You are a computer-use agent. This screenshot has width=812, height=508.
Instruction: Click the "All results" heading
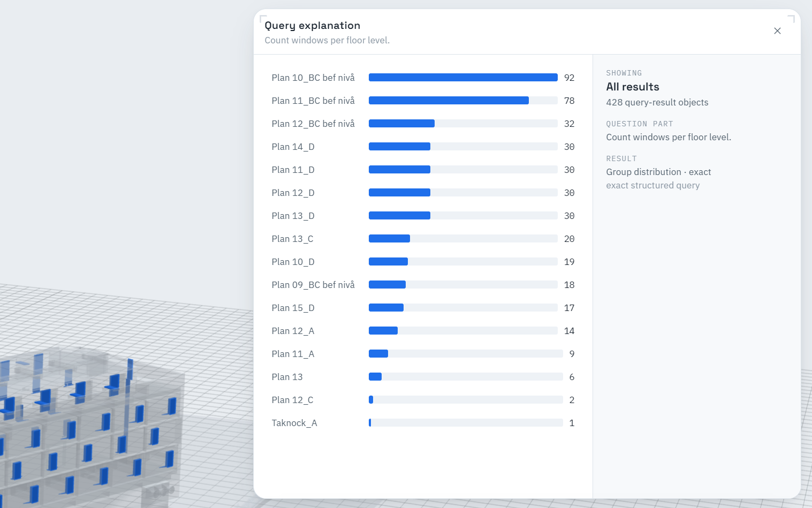point(633,87)
